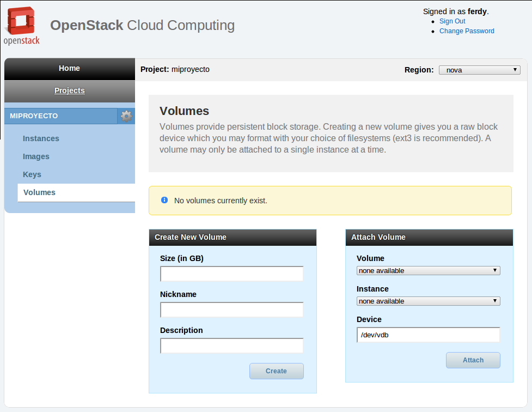Select Instances in the sidebar
Screen dimensions: 532x412
[41, 138]
